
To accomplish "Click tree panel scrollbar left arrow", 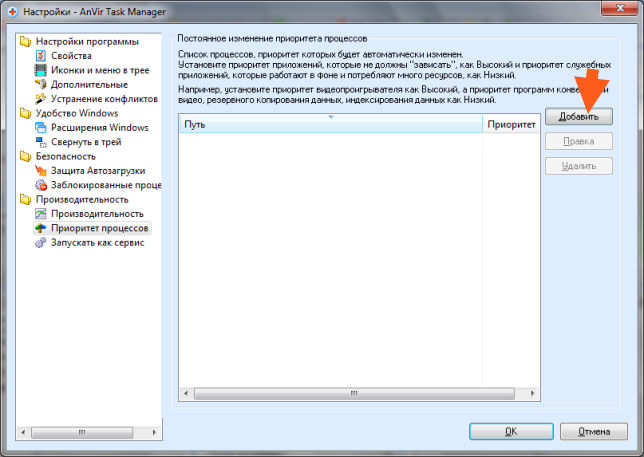I will pos(23,432).
